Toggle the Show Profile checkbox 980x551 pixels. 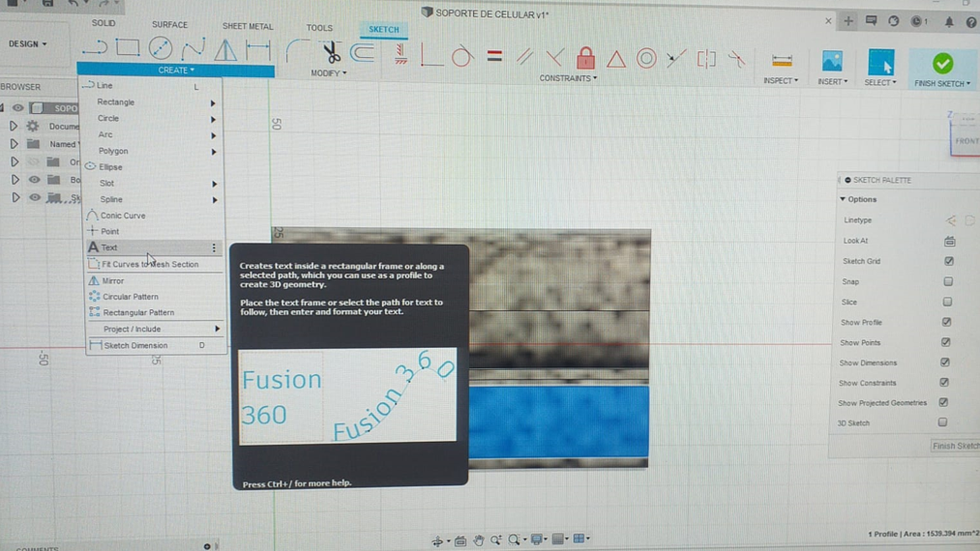click(946, 322)
